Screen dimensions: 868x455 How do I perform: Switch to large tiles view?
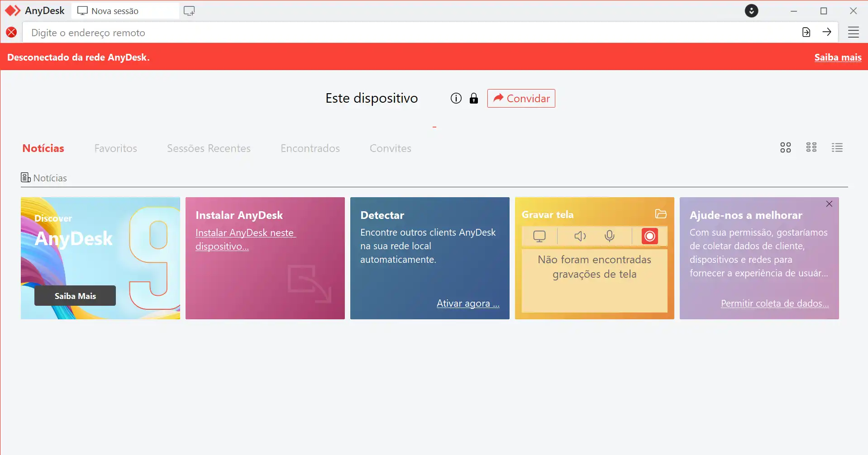(x=786, y=147)
